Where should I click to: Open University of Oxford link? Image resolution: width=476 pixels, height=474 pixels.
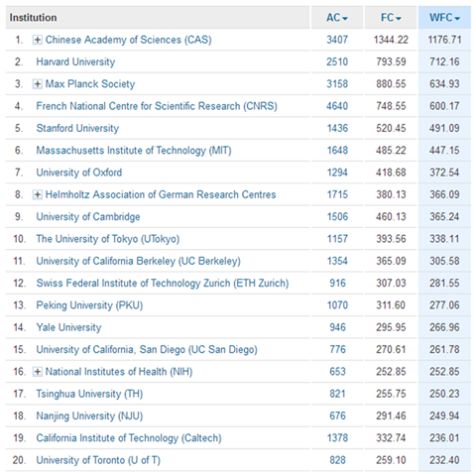(79, 173)
